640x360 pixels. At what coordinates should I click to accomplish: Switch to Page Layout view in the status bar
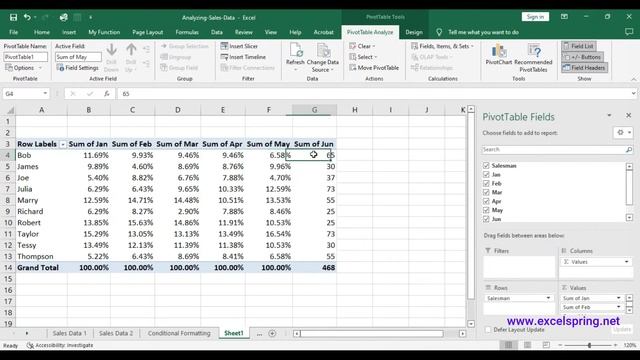pos(527,345)
